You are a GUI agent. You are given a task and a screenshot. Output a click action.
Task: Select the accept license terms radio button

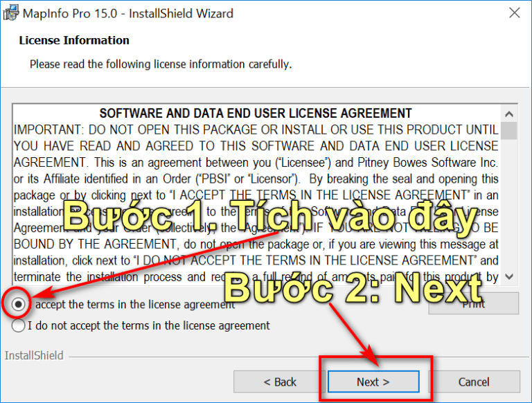tap(19, 304)
